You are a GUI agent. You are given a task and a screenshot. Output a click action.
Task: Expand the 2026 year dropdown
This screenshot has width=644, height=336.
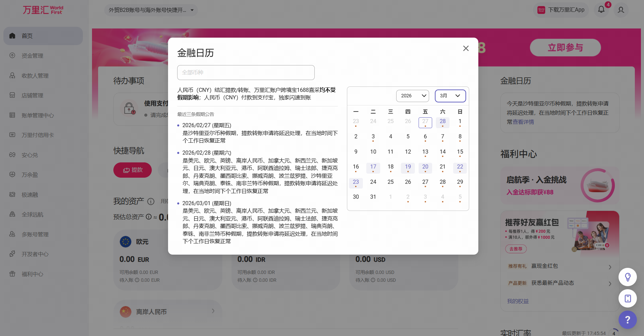[412, 96]
